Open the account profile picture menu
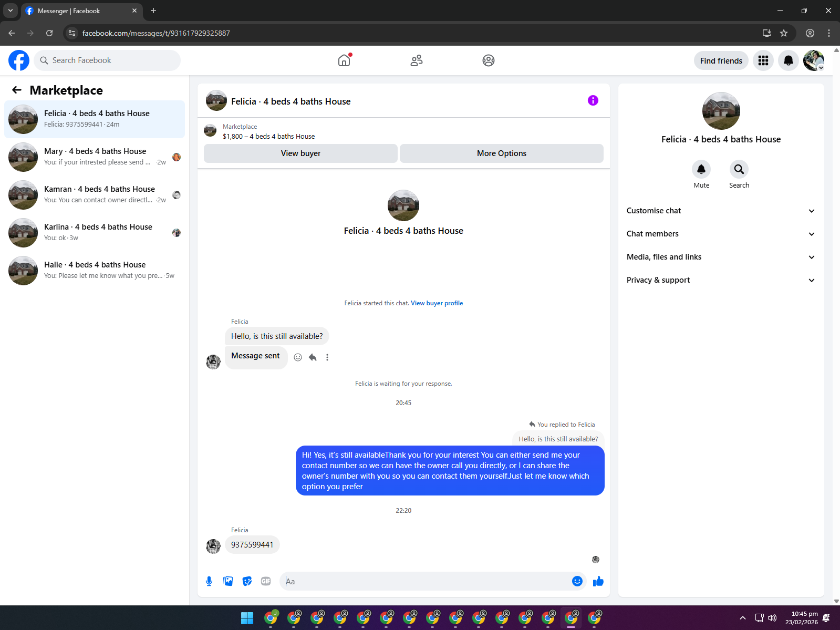 (x=814, y=60)
